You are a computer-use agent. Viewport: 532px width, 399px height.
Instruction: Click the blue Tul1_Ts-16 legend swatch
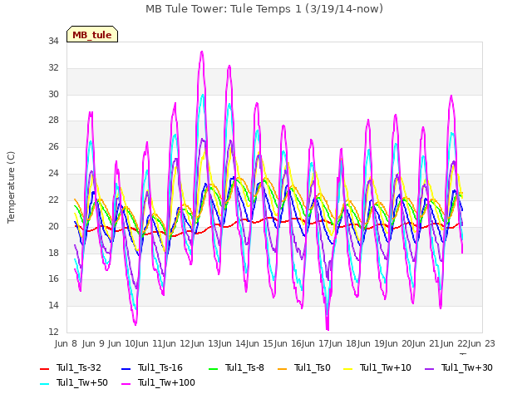click(126, 368)
